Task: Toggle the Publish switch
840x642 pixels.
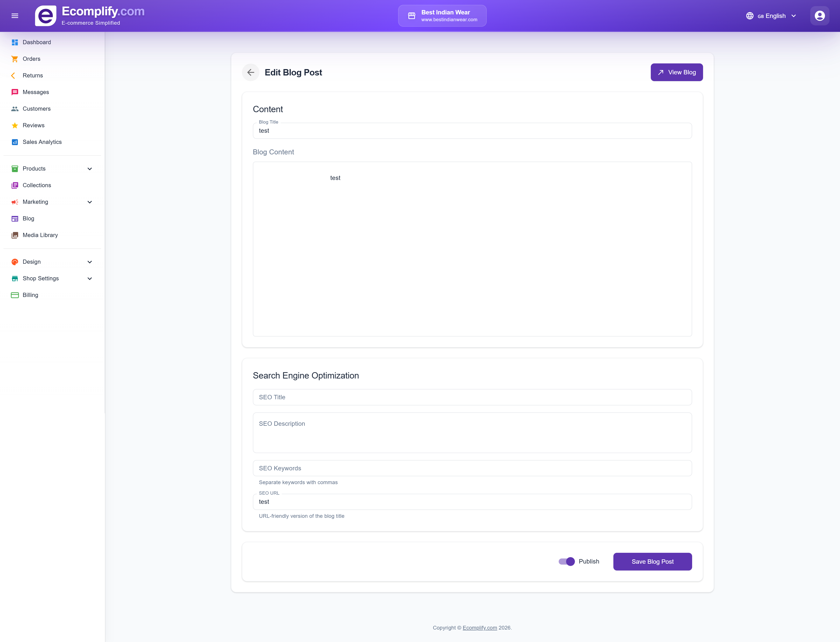Action: coord(566,561)
